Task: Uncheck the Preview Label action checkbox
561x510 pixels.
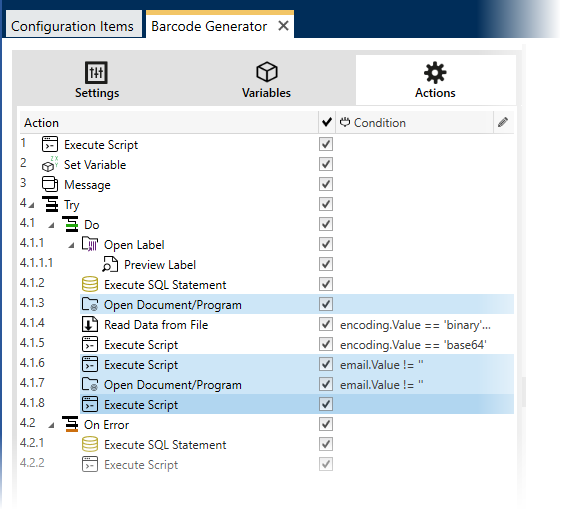Action: [326, 264]
